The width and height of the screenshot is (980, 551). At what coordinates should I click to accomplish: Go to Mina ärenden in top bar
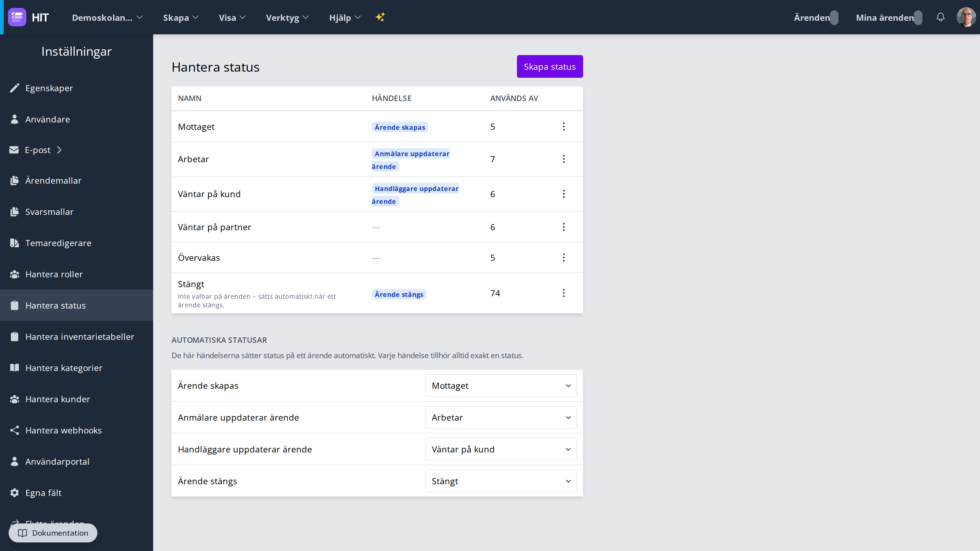tap(889, 17)
